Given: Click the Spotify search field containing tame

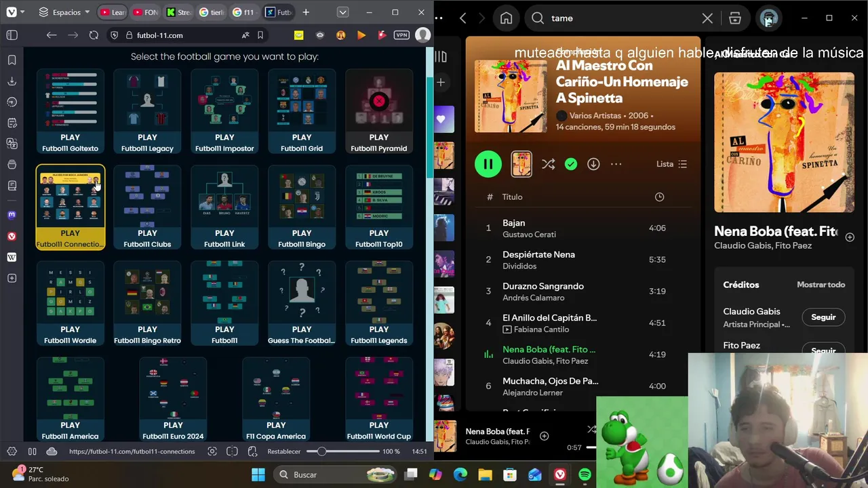Looking at the screenshot, I should click(x=623, y=18).
